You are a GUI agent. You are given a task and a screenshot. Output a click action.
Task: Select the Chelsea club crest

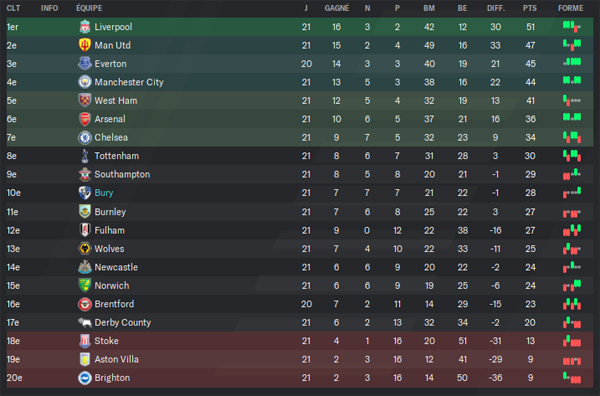pos(85,137)
